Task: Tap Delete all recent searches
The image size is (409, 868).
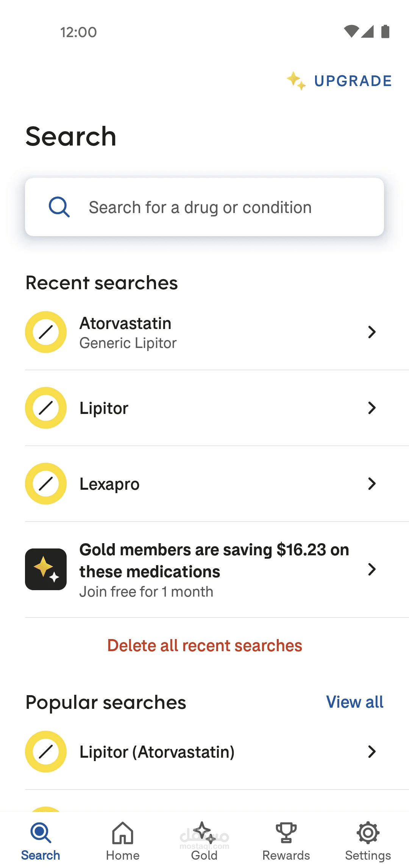Action: click(204, 646)
